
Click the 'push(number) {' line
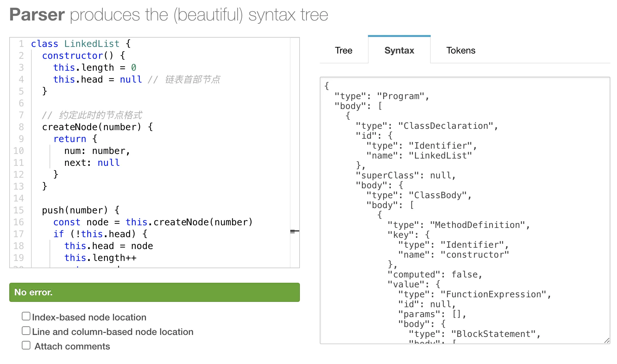point(81,210)
